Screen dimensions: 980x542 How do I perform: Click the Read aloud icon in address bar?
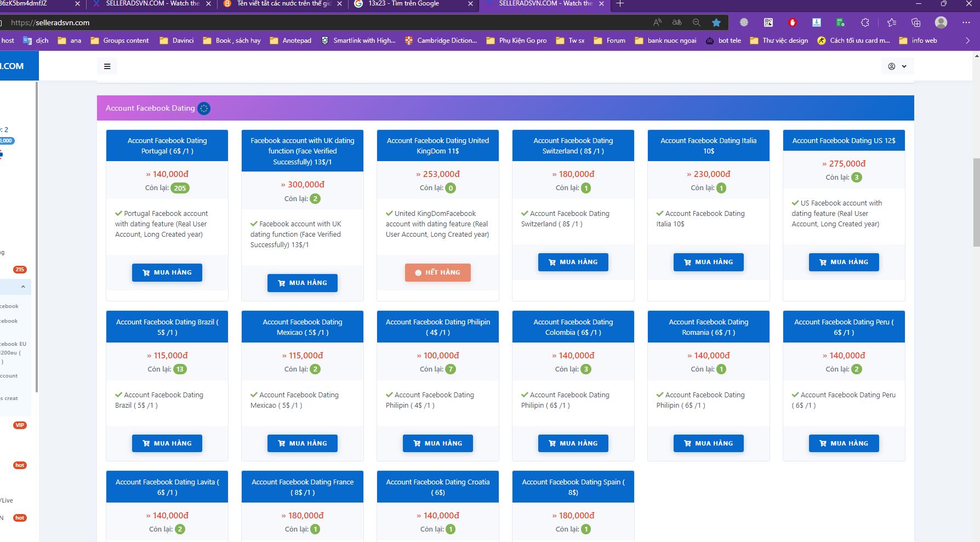[657, 22]
